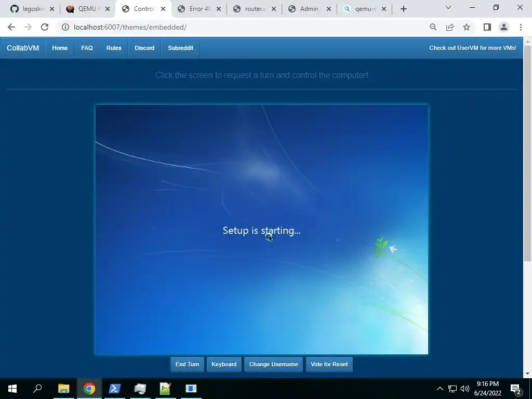Bookmark this page with the star icon
Screen dimensions: 532x399
(467, 27)
